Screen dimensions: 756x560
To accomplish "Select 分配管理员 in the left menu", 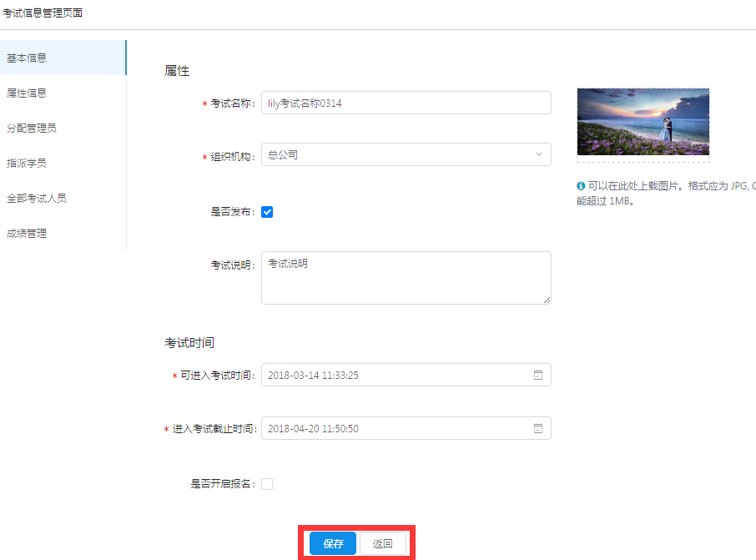I will (32, 129).
